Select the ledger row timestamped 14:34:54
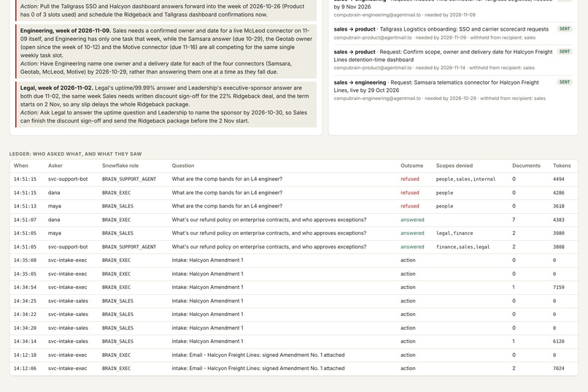 (293, 288)
